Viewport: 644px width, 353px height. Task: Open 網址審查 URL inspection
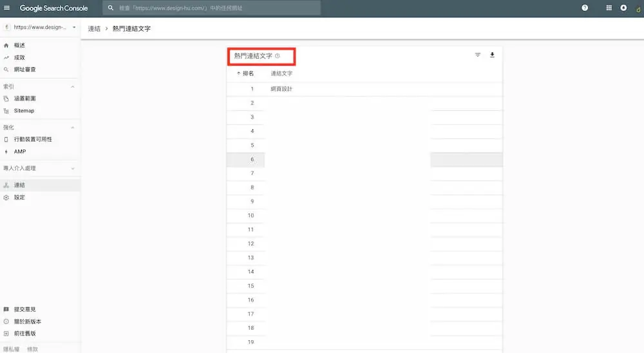coord(24,70)
